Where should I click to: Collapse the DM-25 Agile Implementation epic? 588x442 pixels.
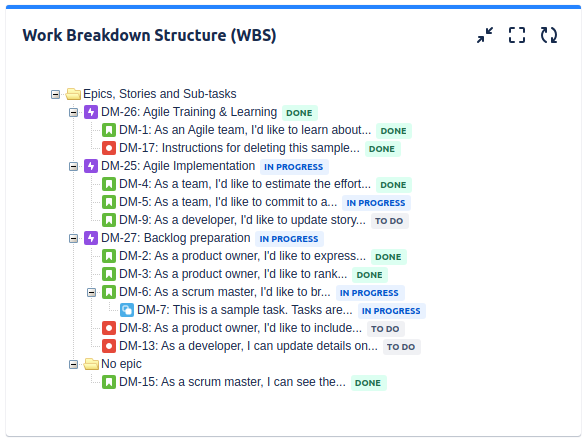click(73, 166)
